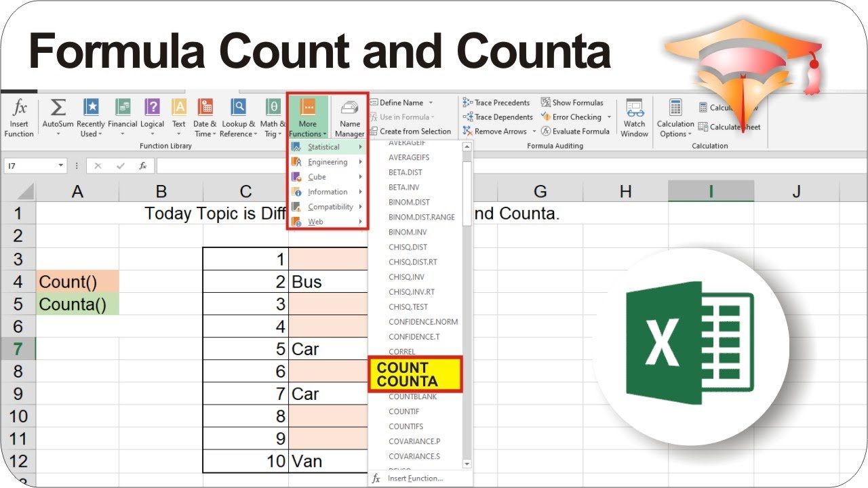Image resolution: width=868 pixels, height=488 pixels.
Task: Click Evaluate Formula
Action: [575, 131]
